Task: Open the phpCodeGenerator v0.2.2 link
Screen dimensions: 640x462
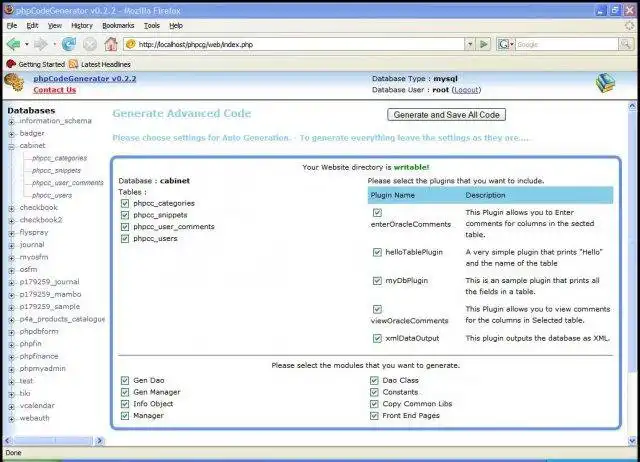Action: (85, 78)
